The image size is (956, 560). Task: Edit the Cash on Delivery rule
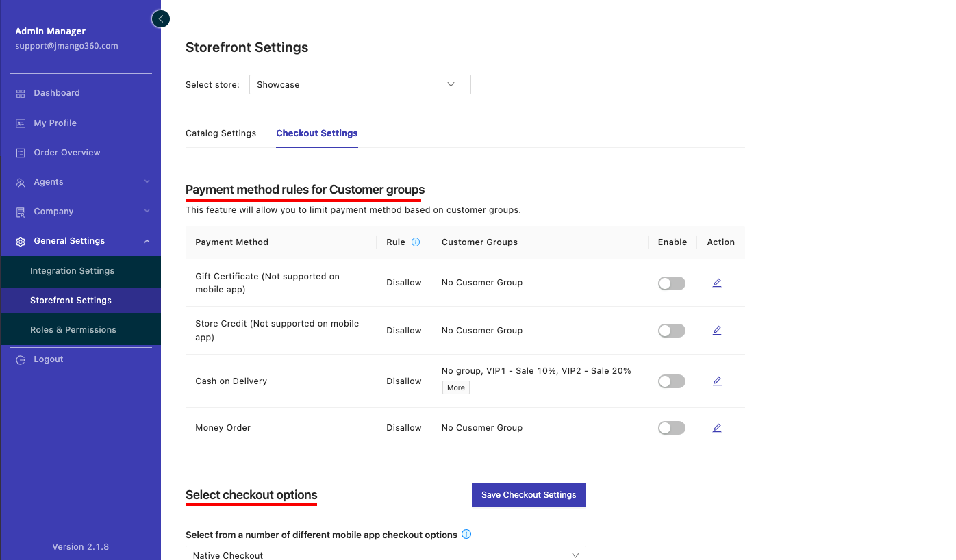[x=717, y=381]
